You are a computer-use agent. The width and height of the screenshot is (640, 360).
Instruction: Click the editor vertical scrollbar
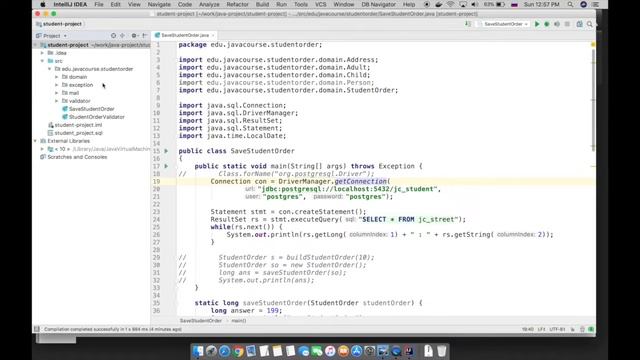pos(593,100)
